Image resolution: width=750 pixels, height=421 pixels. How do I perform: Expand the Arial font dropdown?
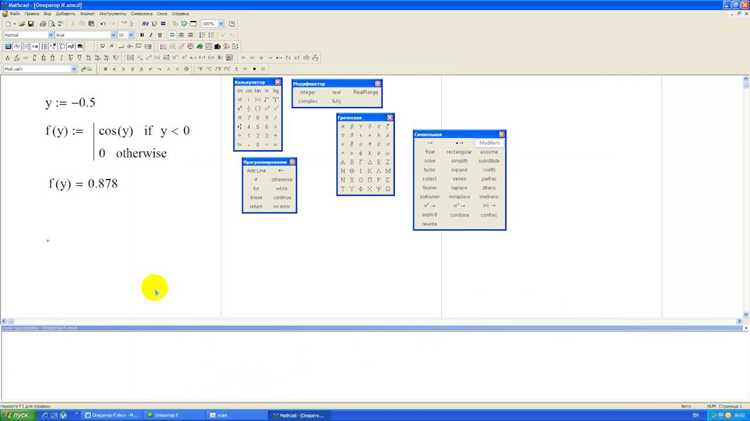[113, 35]
